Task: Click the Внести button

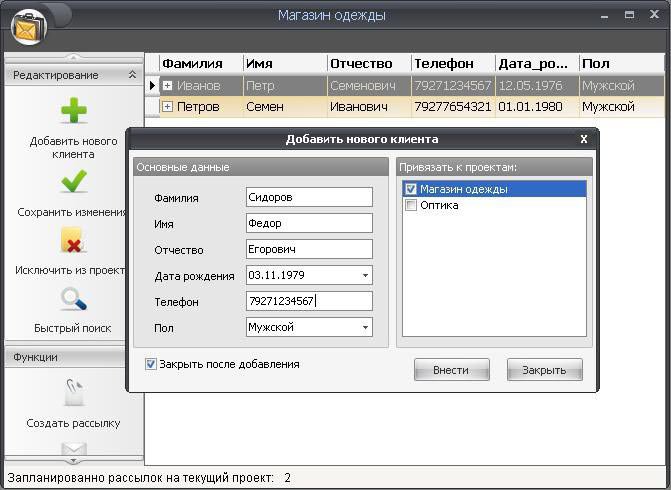Action: click(451, 370)
